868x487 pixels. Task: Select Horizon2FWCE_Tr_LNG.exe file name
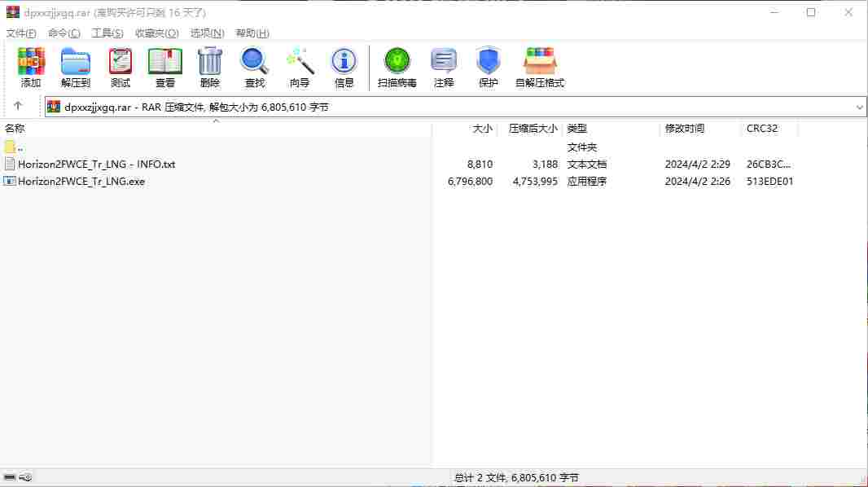(81, 182)
